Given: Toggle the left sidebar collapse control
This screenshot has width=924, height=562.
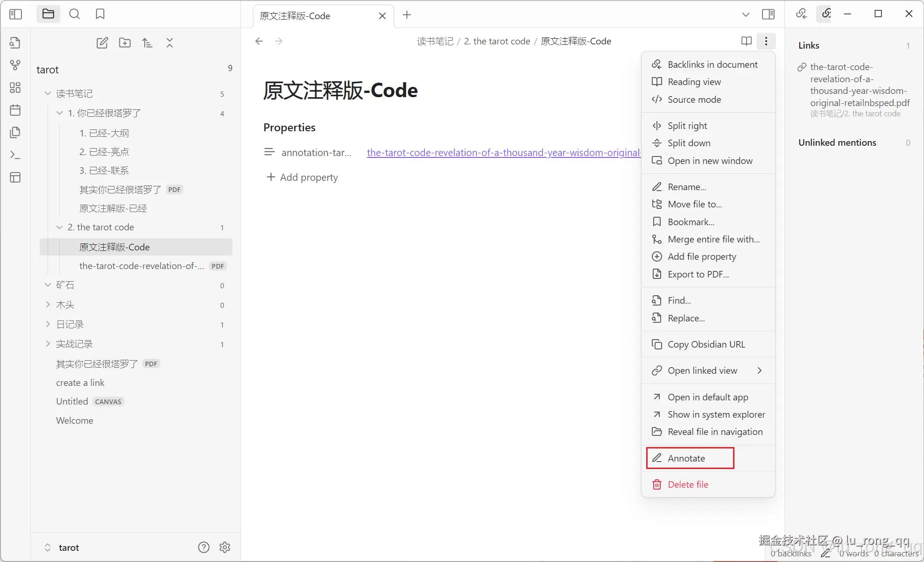Looking at the screenshot, I should point(15,14).
